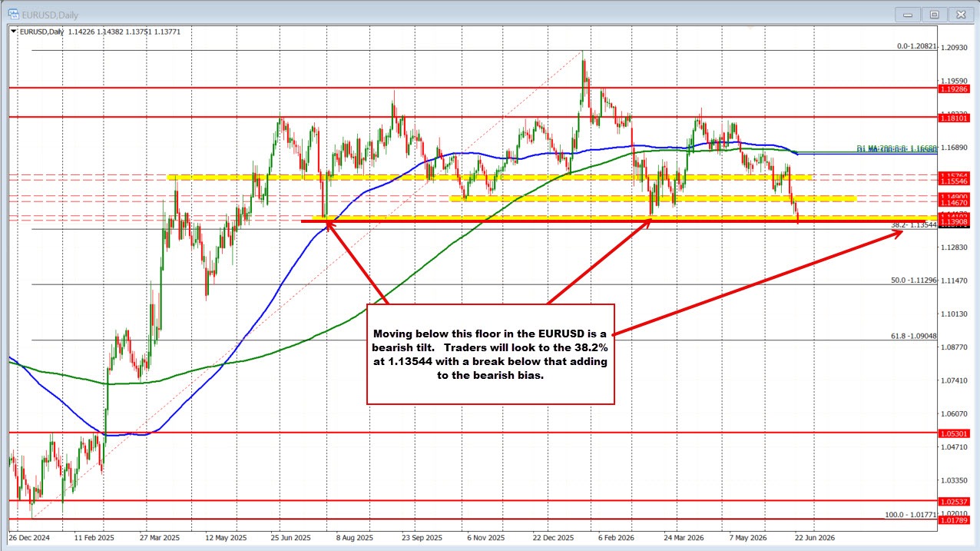Click the price scale value 1.20930

click(x=956, y=48)
